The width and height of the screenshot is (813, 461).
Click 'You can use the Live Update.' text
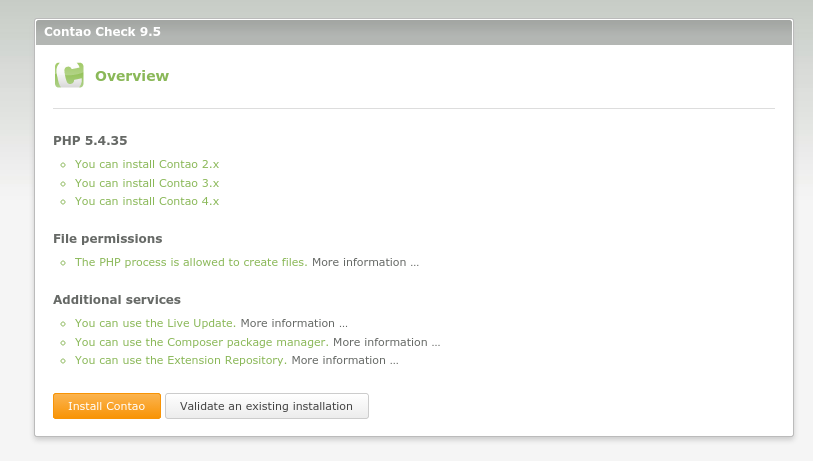tap(155, 324)
